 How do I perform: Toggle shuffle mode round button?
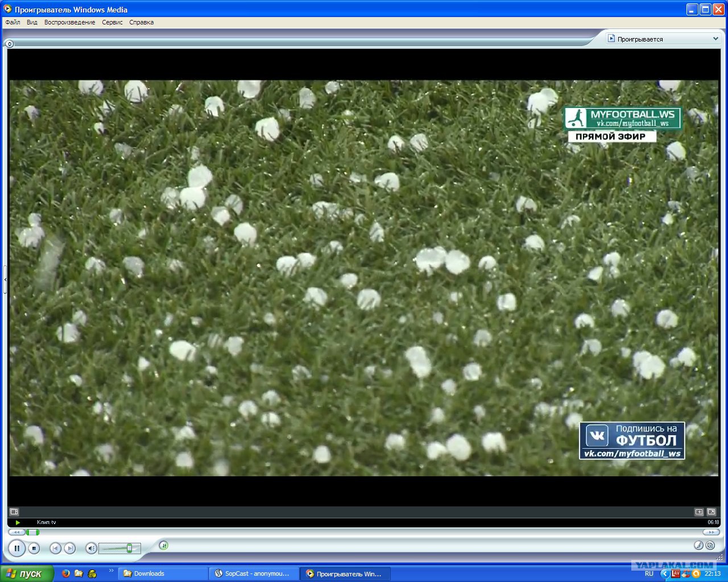coord(163,546)
